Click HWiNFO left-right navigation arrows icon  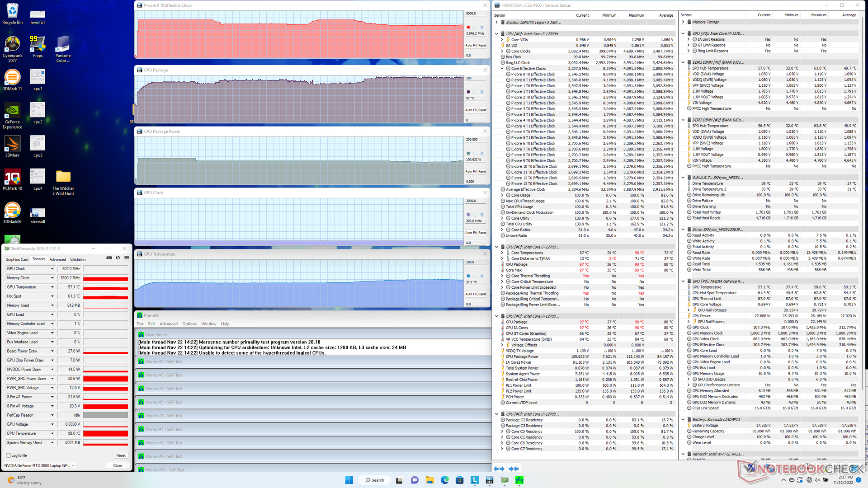(x=499, y=469)
